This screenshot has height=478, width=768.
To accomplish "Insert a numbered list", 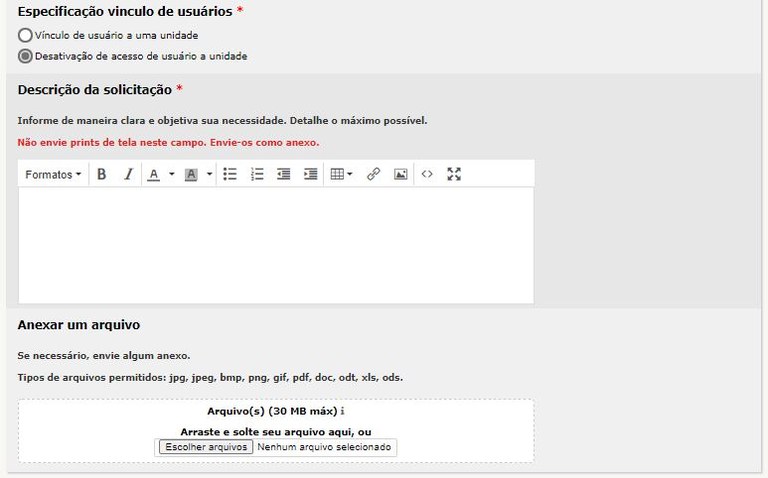I will [257, 174].
